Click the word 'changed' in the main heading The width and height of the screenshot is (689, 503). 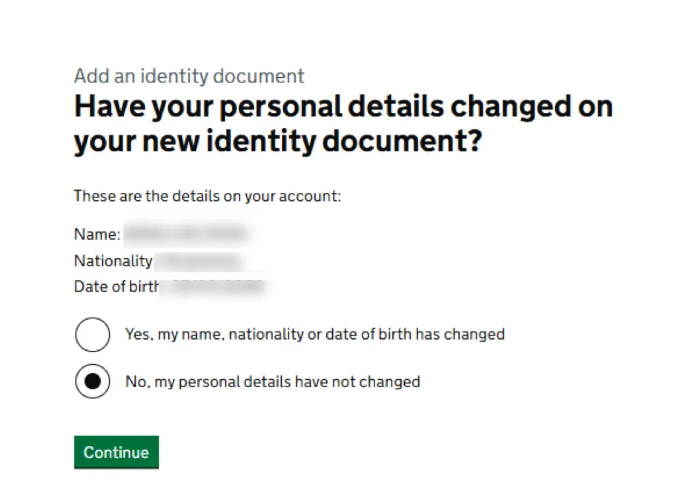(512, 107)
